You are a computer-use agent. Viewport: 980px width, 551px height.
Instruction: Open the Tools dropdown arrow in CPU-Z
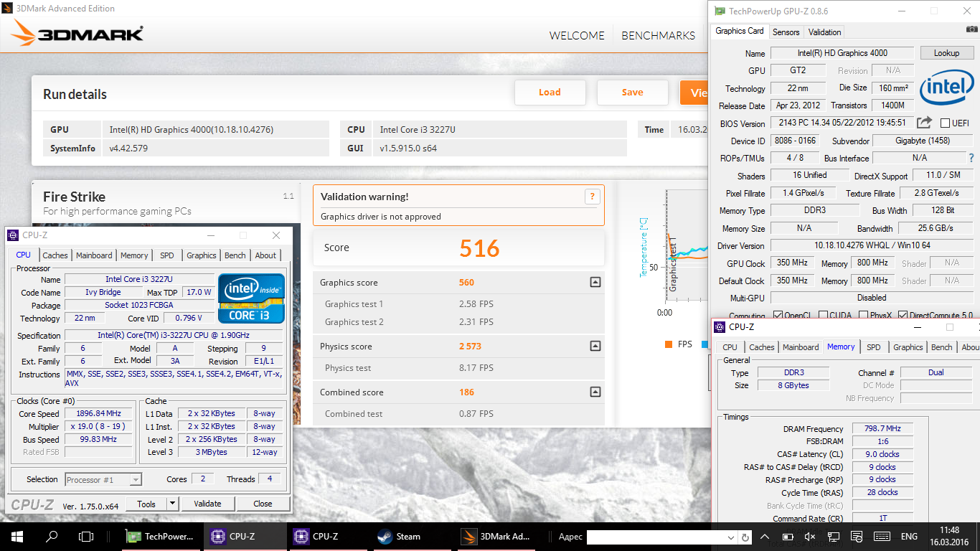pyautogui.click(x=172, y=504)
